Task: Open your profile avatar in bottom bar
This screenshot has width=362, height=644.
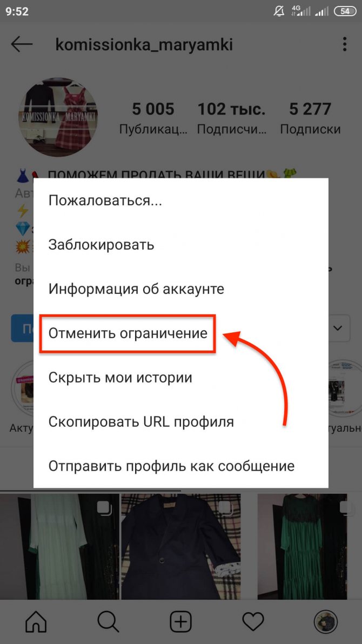Action: (x=325, y=621)
